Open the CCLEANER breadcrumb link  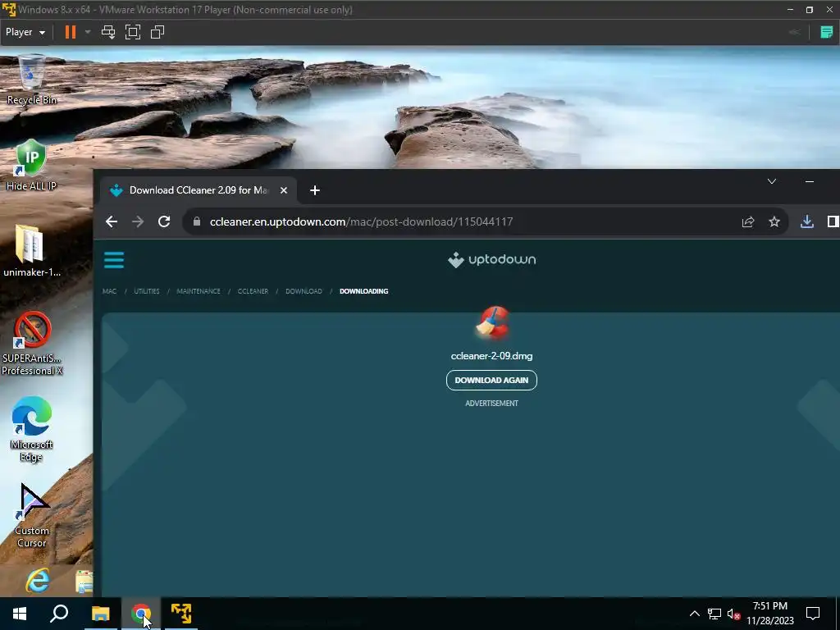point(253,291)
